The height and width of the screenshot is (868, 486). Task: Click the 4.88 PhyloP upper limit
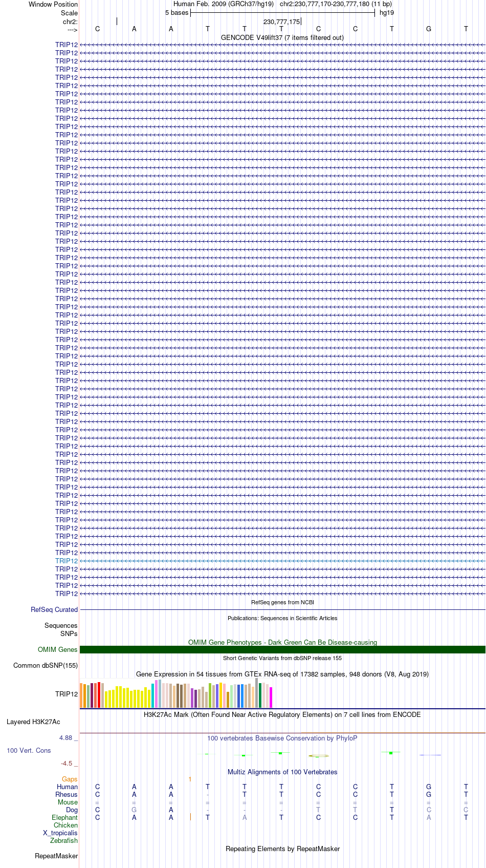coord(69,738)
